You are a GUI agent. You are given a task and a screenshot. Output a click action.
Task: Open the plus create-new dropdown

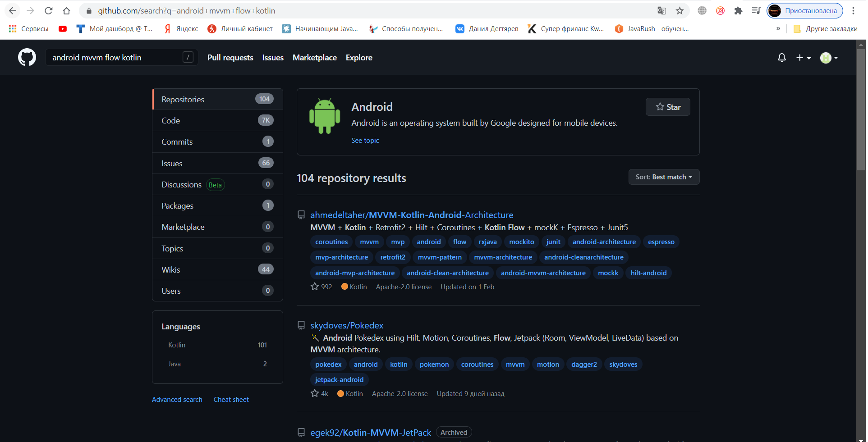[x=803, y=58]
